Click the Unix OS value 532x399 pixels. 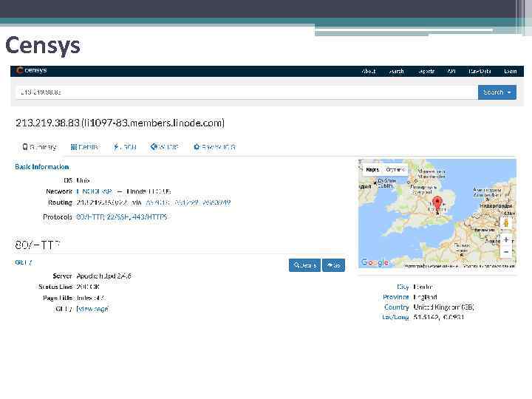pos(83,180)
